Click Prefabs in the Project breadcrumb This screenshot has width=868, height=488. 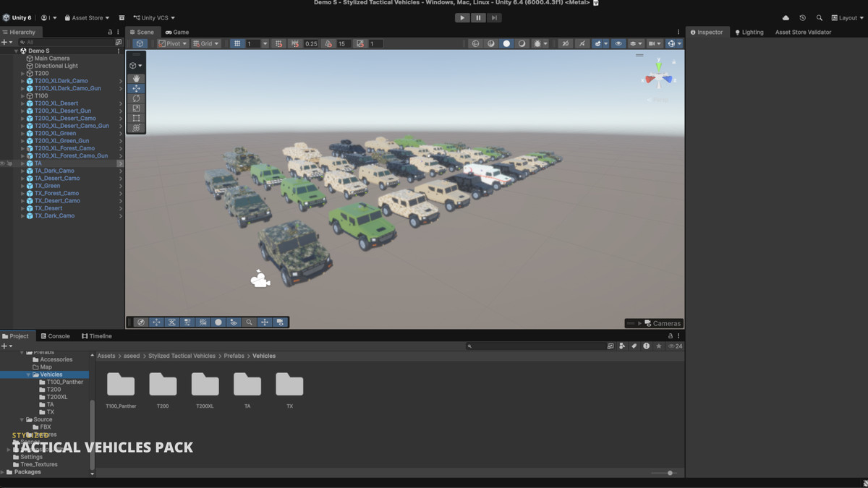[234, 356]
